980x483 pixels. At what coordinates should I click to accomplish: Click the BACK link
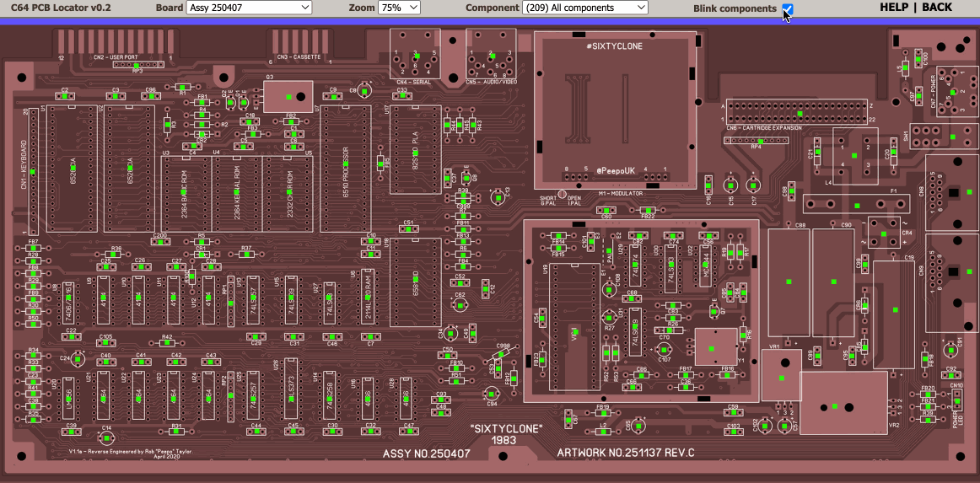937,8
